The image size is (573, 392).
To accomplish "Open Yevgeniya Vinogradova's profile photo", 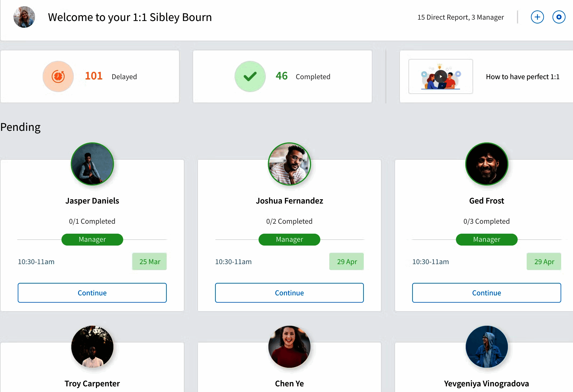I will [487, 347].
